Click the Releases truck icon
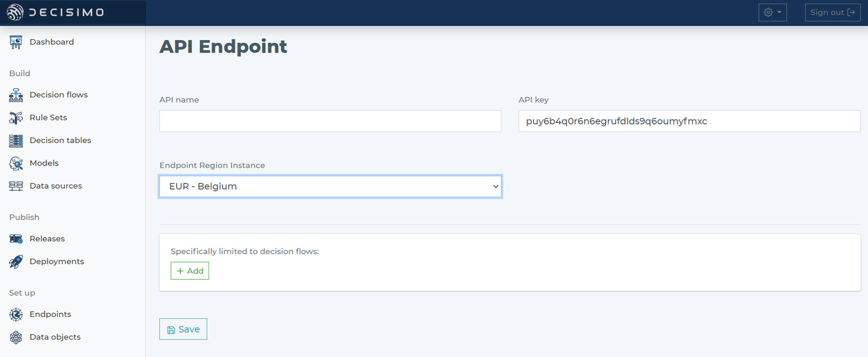 tap(16, 239)
